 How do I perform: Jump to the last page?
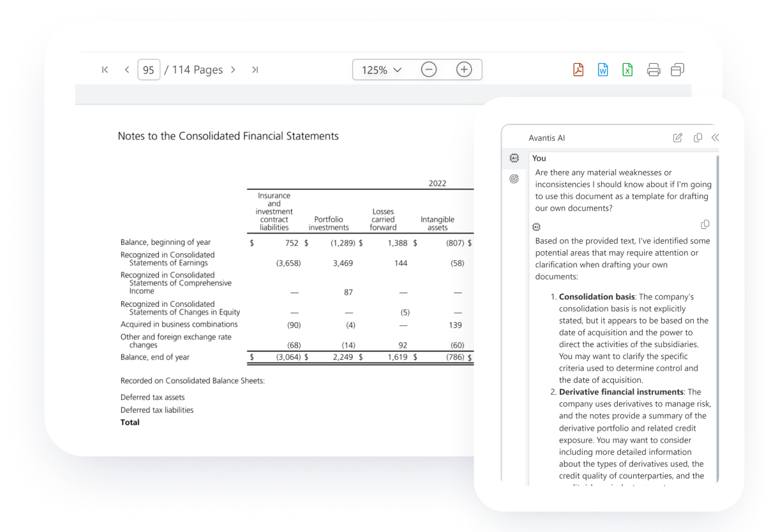255,70
